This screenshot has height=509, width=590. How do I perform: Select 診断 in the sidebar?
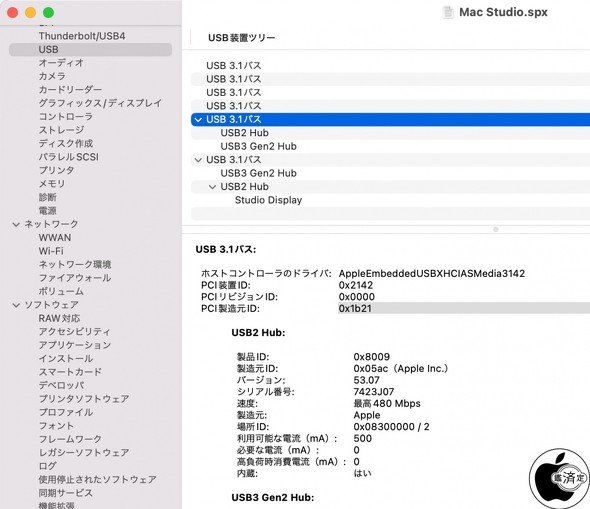tap(47, 198)
